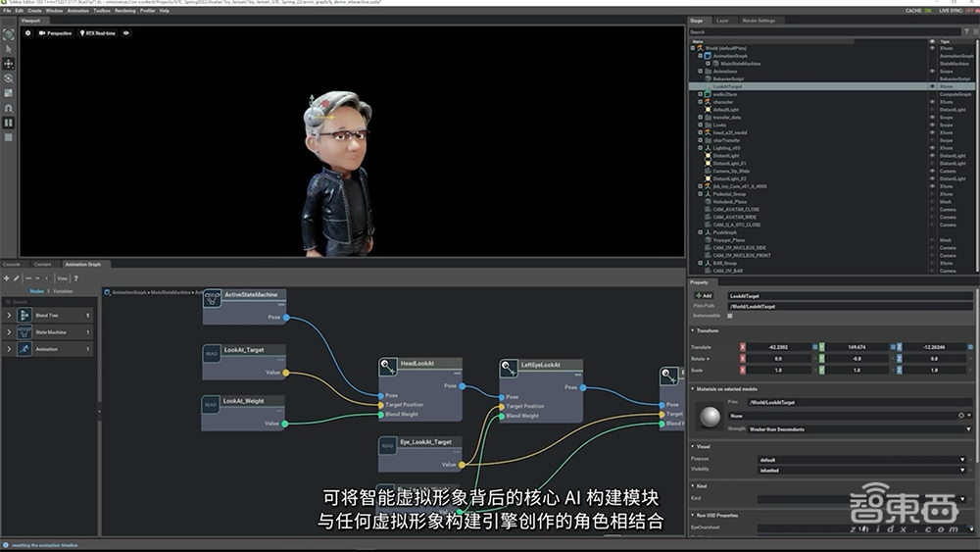Screen dimensions: 980x552
Task: Toggle the Instanceable checkbox
Action: [x=730, y=316]
